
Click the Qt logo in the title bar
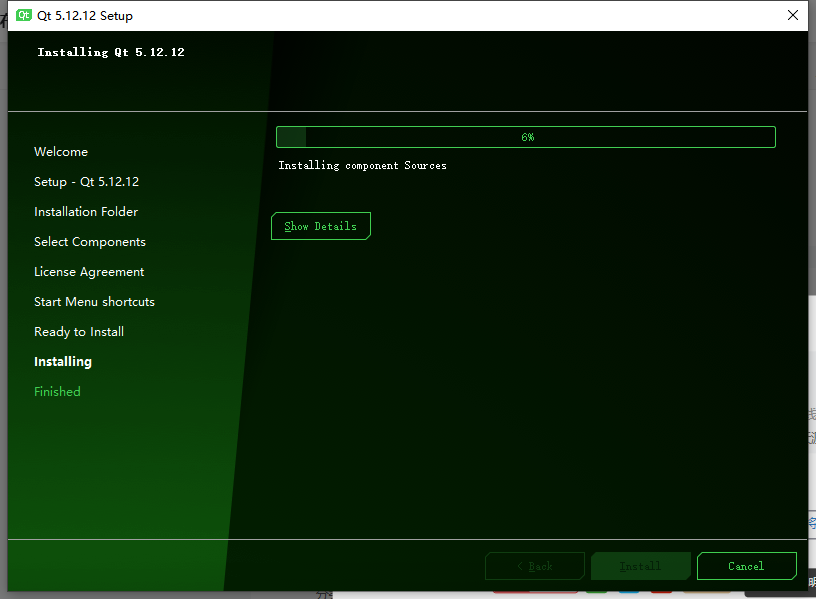coord(24,15)
